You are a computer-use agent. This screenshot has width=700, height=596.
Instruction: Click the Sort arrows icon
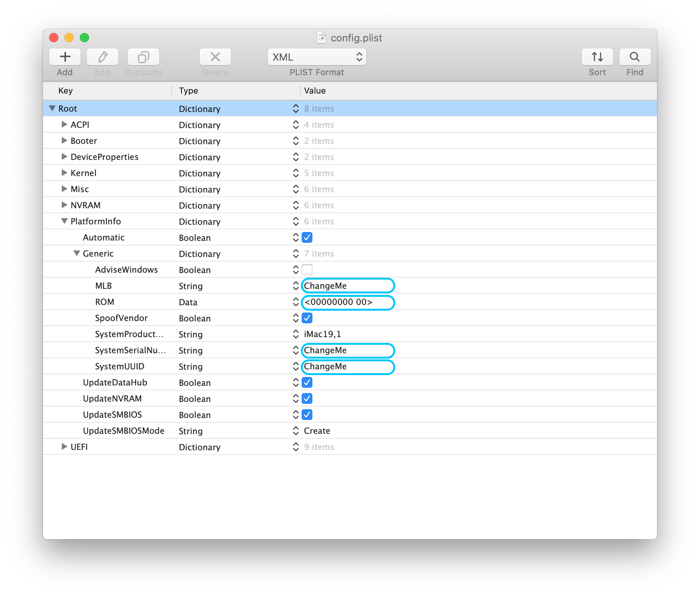(x=597, y=57)
